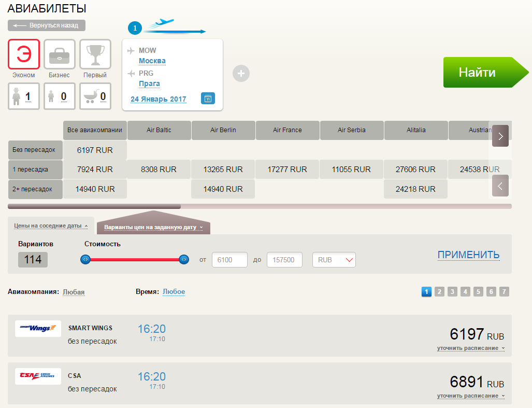Click the left price slider handle

point(86,259)
